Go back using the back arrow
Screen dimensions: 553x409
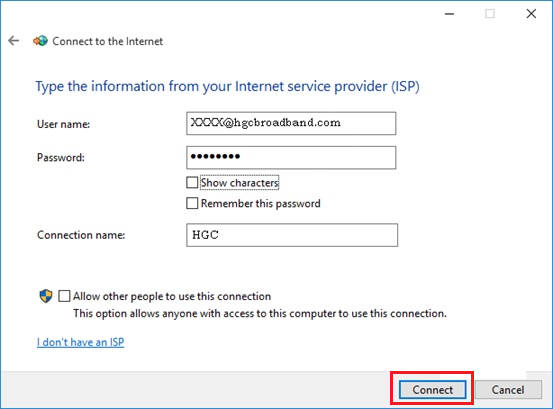click(x=14, y=41)
